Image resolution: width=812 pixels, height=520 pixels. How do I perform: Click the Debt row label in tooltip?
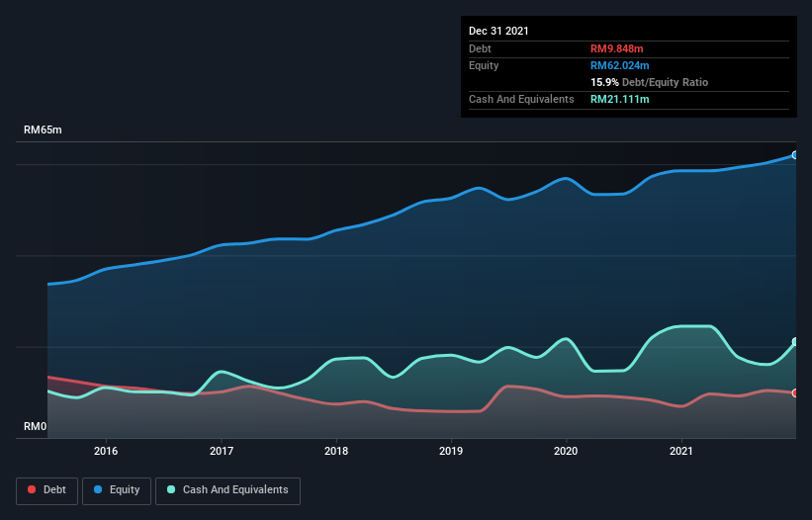480,48
